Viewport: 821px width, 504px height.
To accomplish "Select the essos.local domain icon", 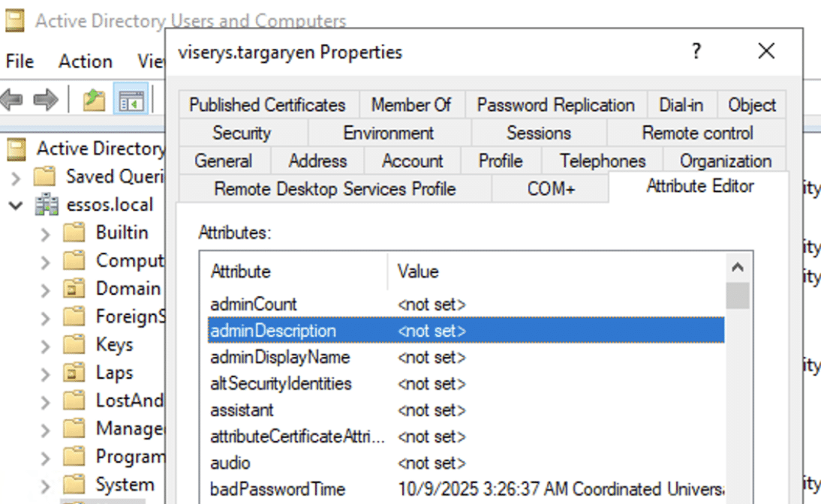I will click(47, 205).
